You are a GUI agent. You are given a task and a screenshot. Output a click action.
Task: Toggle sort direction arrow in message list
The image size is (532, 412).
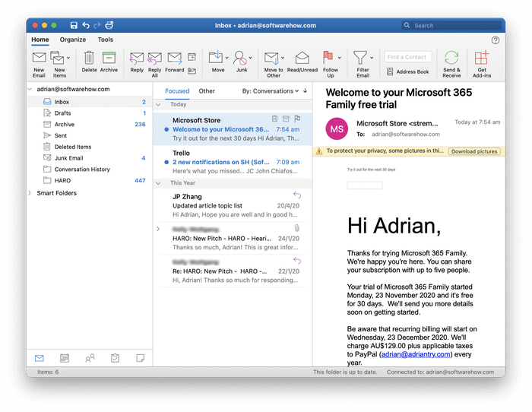[306, 90]
